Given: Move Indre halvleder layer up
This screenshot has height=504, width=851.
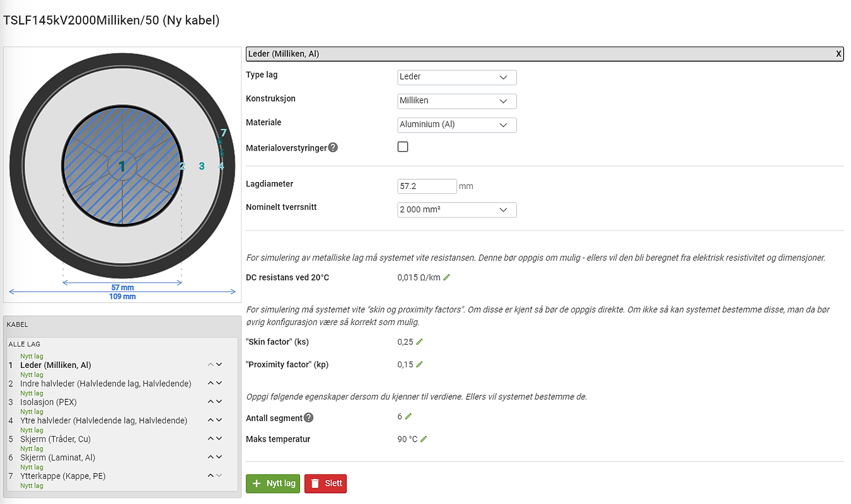Looking at the screenshot, I should point(211,382).
